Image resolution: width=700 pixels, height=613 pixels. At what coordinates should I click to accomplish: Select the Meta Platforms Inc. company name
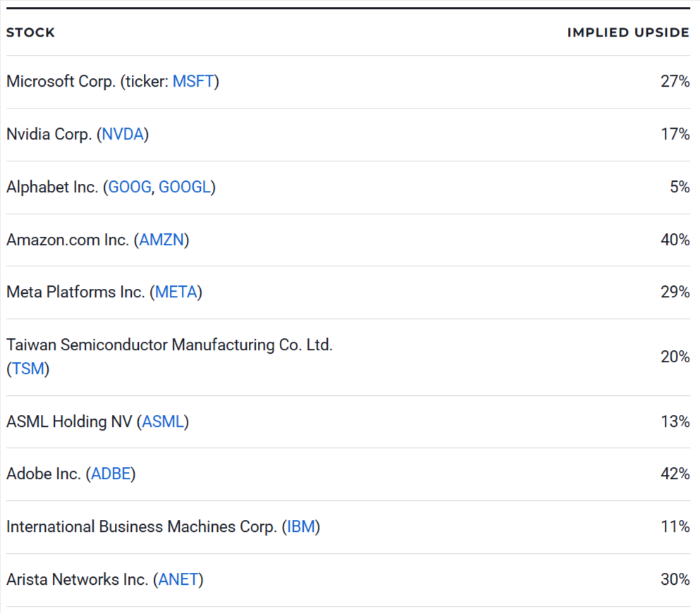75,292
